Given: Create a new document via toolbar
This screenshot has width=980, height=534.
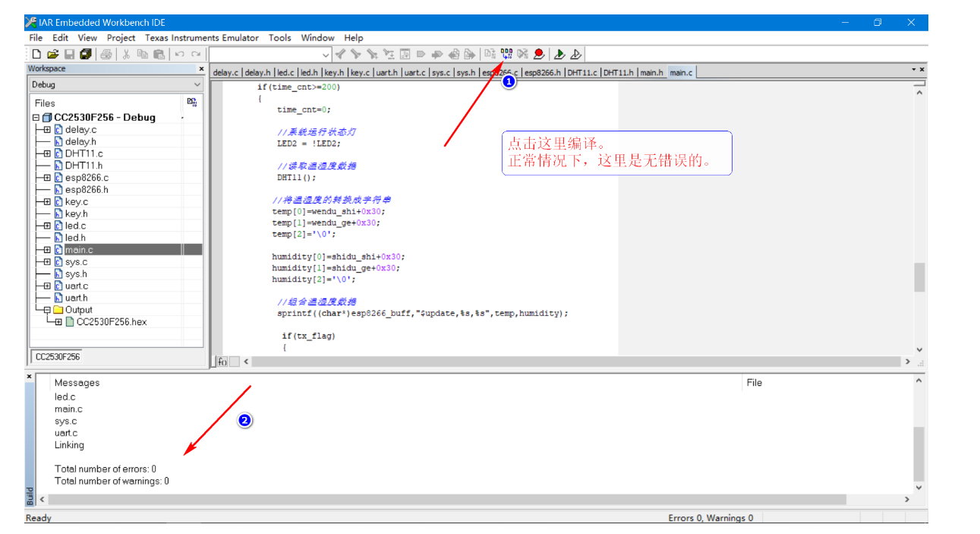Looking at the screenshot, I should coord(36,54).
